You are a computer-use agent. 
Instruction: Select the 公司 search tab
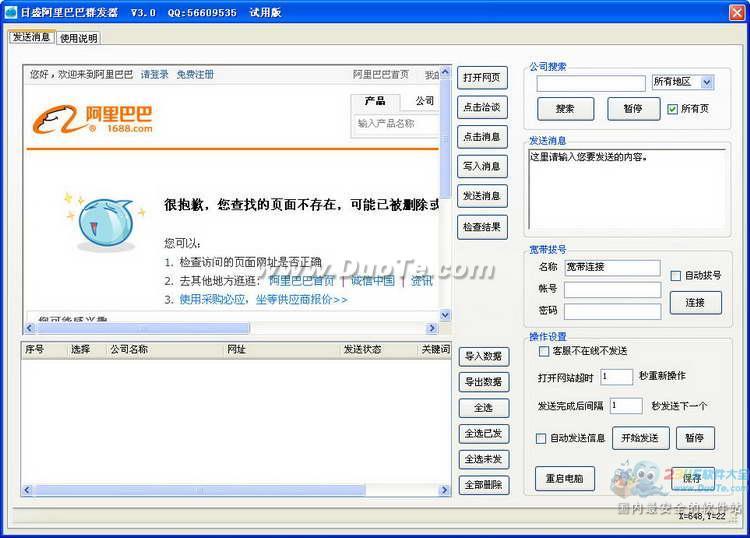(x=425, y=101)
